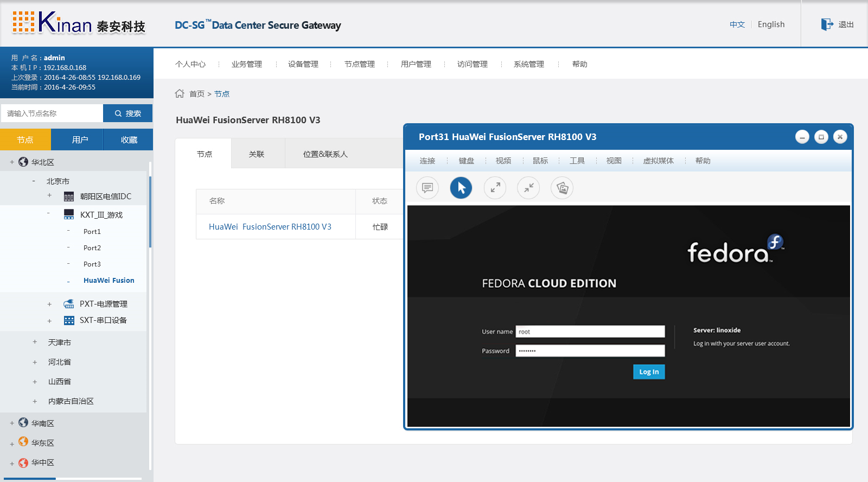Image resolution: width=868 pixels, height=482 pixels.
Task: Expand the 河北省 node
Action: (x=35, y=362)
